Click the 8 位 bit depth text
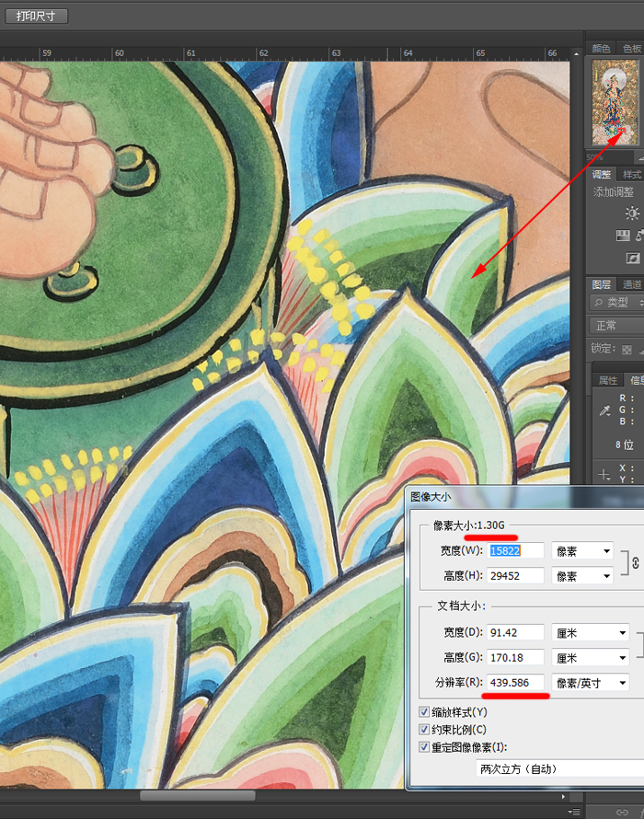The height and width of the screenshot is (819, 644). tap(624, 445)
